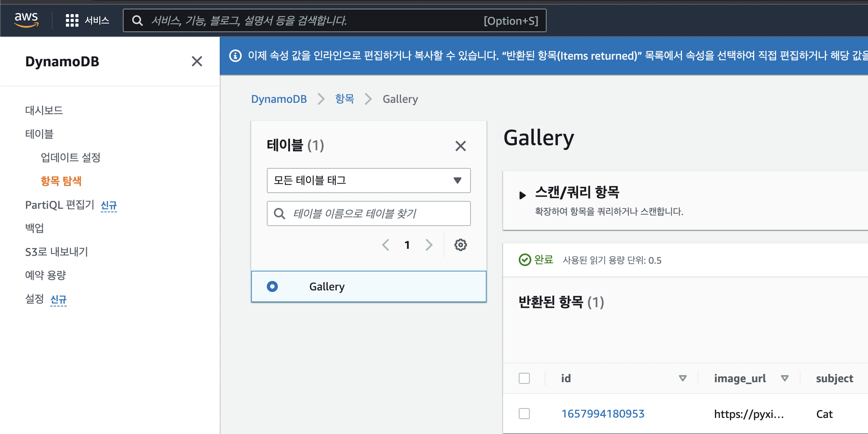Open 백업 in the sidebar
The height and width of the screenshot is (434, 868).
[x=35, y=228]
